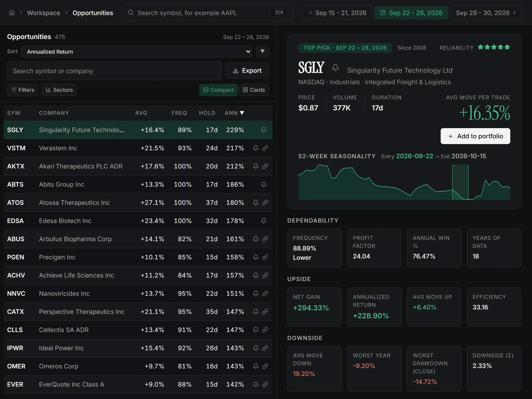The height and width of the screenshot is (399, 532).
Task: Click the Search symbol or company field
Action: pos(114,71)
